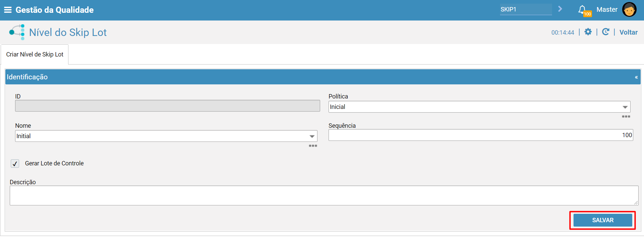Focus the SKIP1 search field
Viewport: 644px width, 237px height.
(526, 9)
